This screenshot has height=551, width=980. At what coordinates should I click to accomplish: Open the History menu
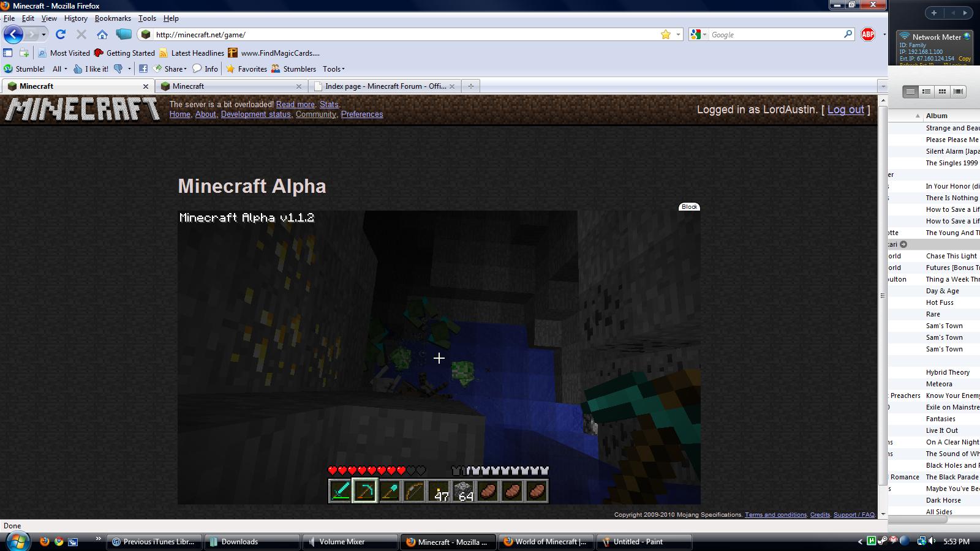pos(76,18)
